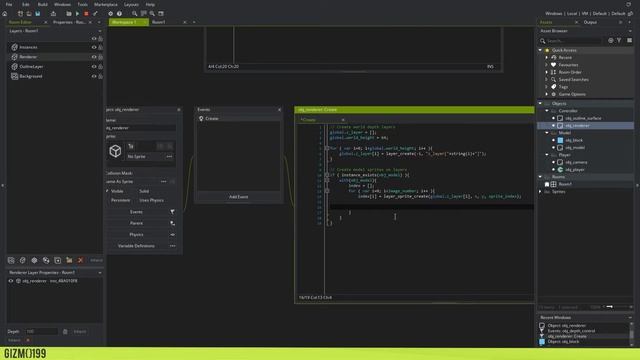Click the Debug toolbar icon before play
The width and height of the screenshot is (640, 360).
(x=69, y=13)
